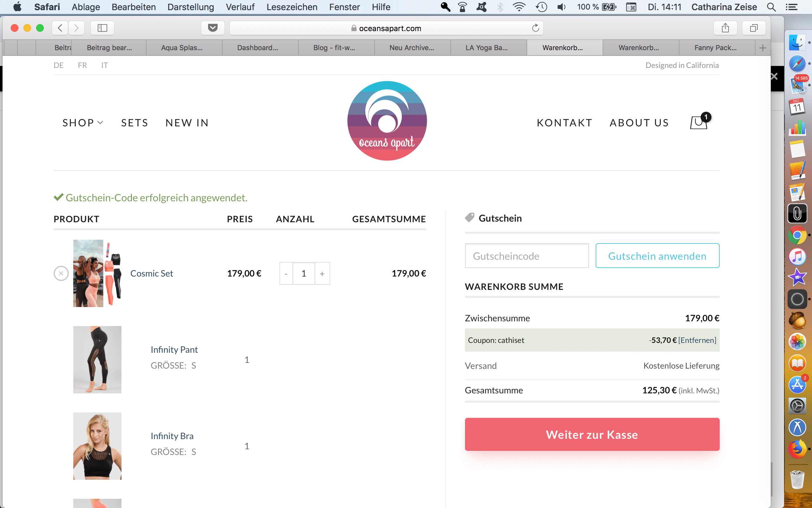
Task: Decrease Cosmic Set quantity with minus
Action: [286, 273]
